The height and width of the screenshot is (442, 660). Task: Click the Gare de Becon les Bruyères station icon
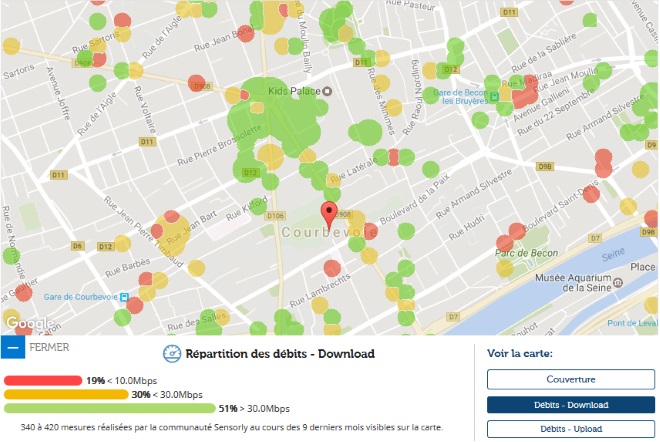(x=493, y=97)
